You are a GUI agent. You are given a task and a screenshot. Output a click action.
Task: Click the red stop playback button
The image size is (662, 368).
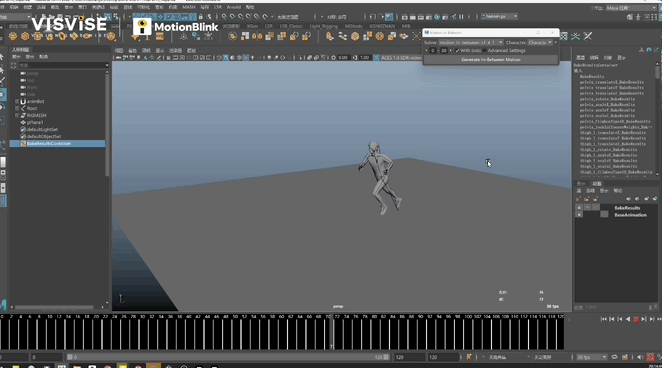(636, 319)
